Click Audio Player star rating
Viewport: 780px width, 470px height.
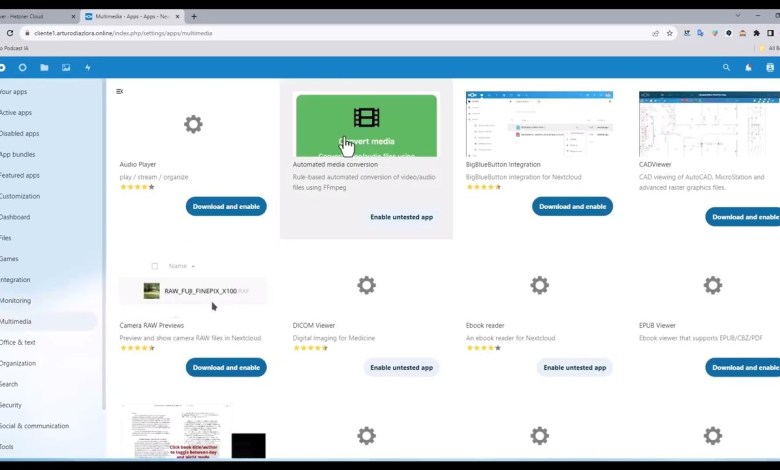click(x=137, y=187)
